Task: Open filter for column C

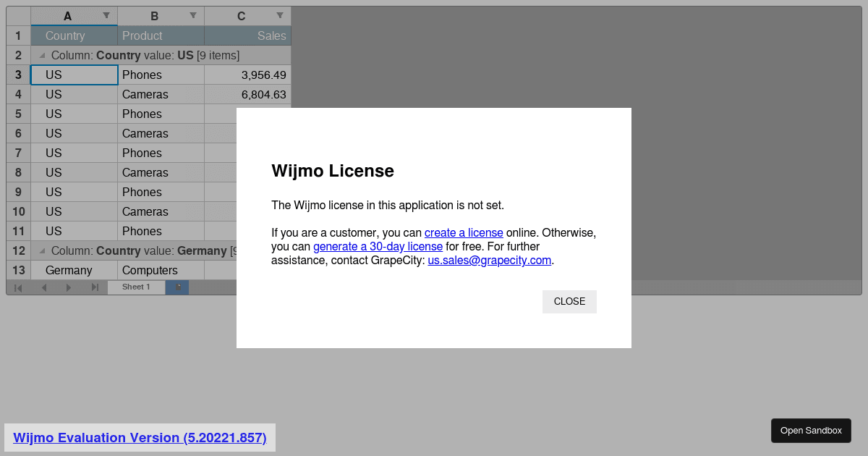Action: (280, 15)
